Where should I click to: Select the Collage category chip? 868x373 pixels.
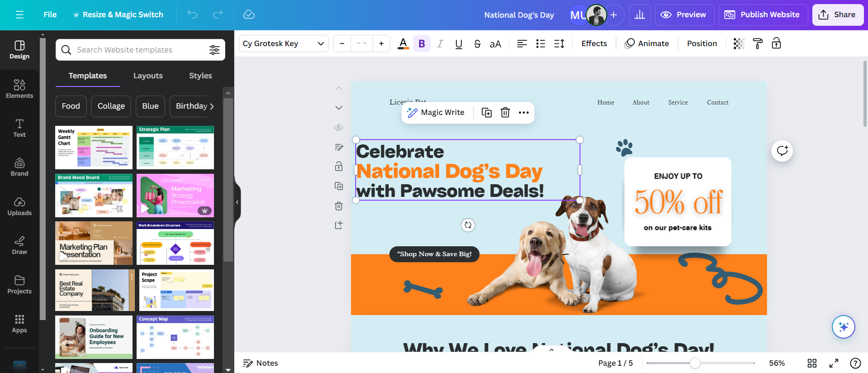(x=111, y=106)
